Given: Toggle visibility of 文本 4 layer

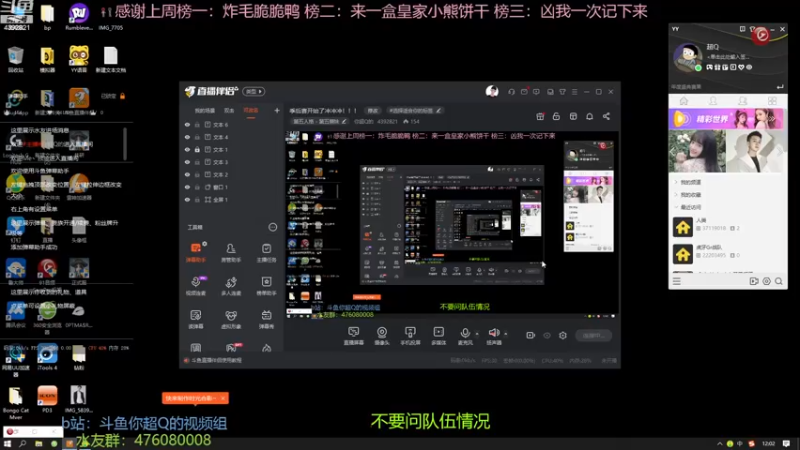Looking at the screenshot, I should click(187, 137).
